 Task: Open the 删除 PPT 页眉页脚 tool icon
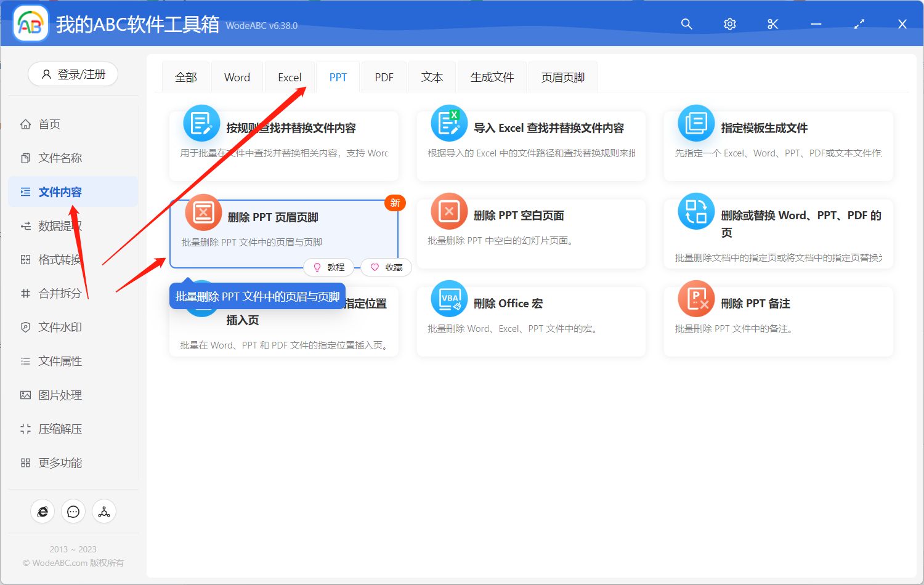click(203, 212)
